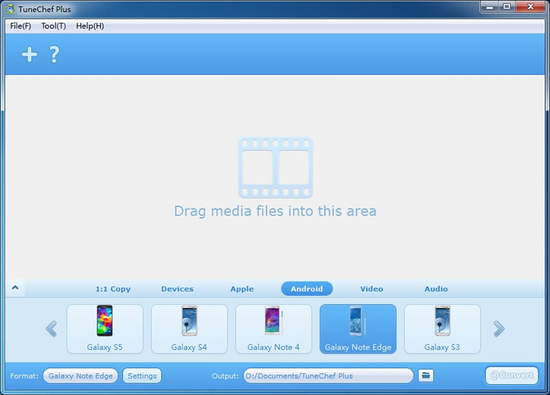Choose the Galaxy S4 device preset

coord(189,329)
